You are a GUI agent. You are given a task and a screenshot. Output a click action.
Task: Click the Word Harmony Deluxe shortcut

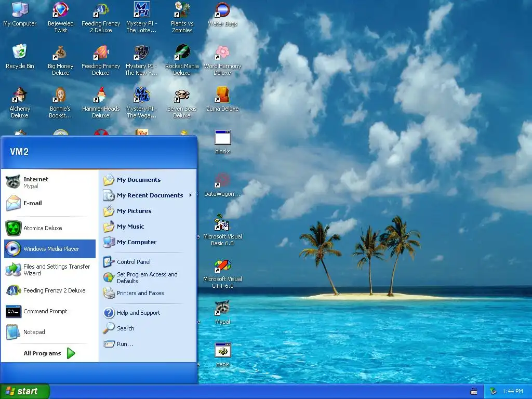click(222, 60)
